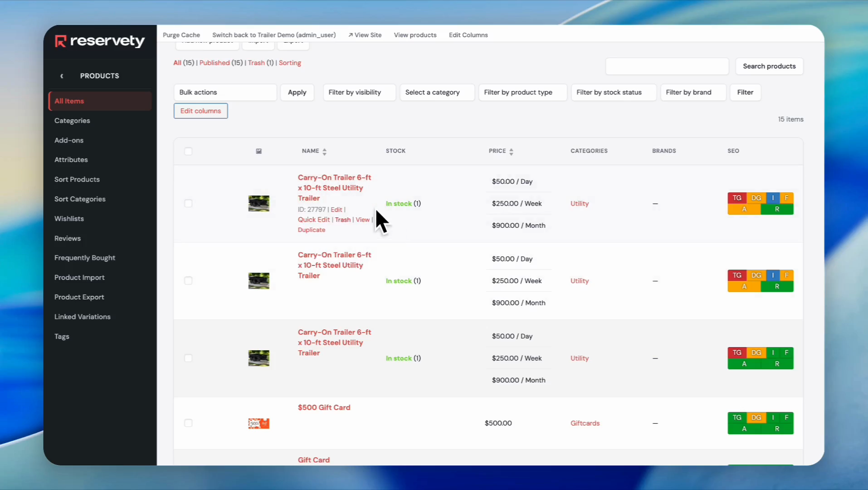Open Sort Products in sidebar
The width and height of the screenshot is (868, 490).
tap(77, 179)
